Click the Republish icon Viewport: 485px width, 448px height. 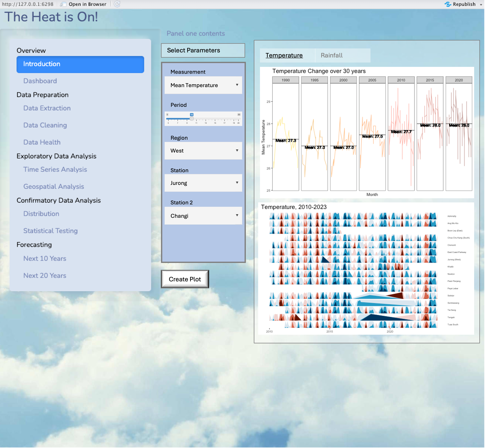click(x=448, y=4)
